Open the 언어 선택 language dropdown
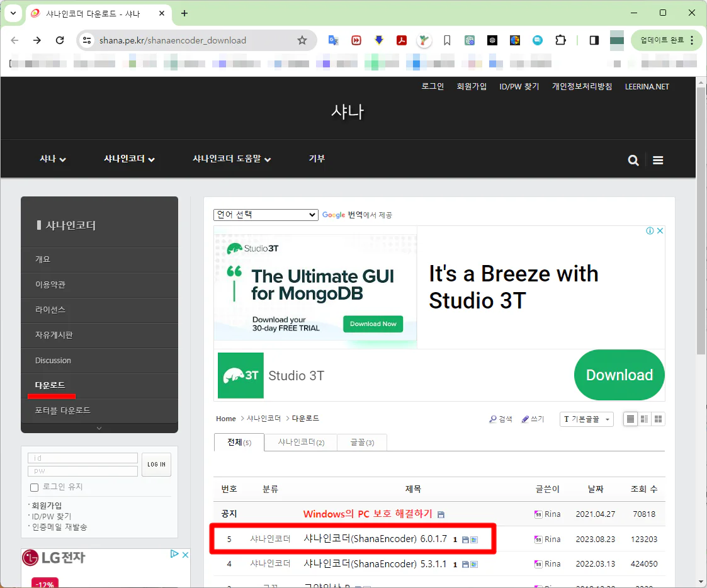707x588 pixels. (266, 215)
